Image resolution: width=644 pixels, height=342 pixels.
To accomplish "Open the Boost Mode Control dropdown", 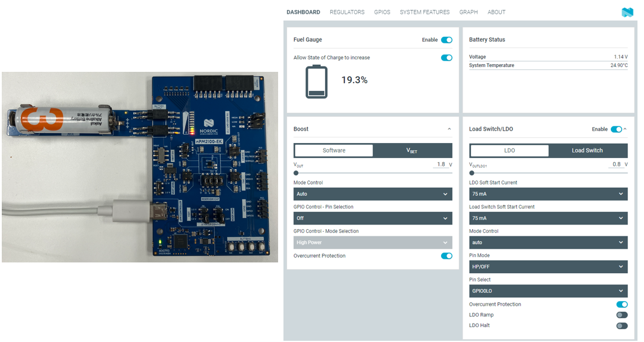I will tap(372, 194).
